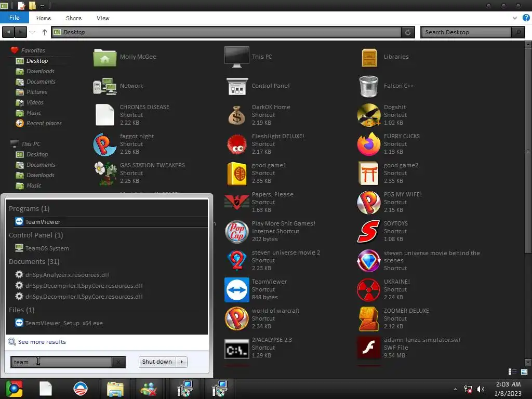Go up one folder level arrow
The height and width of the screenshot is (399, 532).
[45, 32]
